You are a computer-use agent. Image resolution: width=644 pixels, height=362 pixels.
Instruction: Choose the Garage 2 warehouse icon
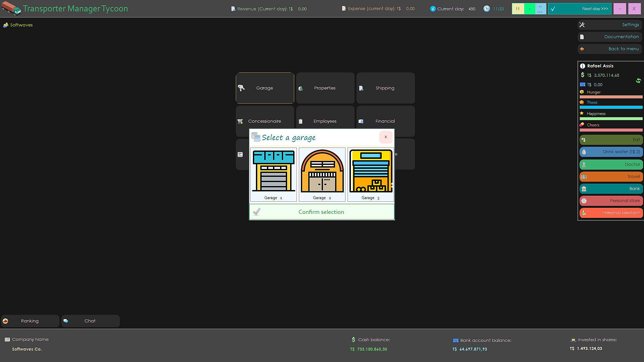pyautogui.click(x=322, y=174)
